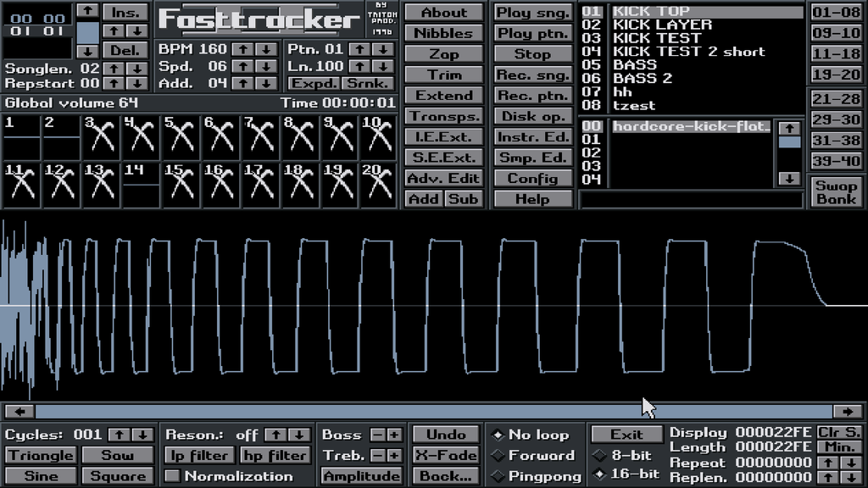Increase the BPM with the up arrow
The image size is (868, 488).
pos(242,49)
